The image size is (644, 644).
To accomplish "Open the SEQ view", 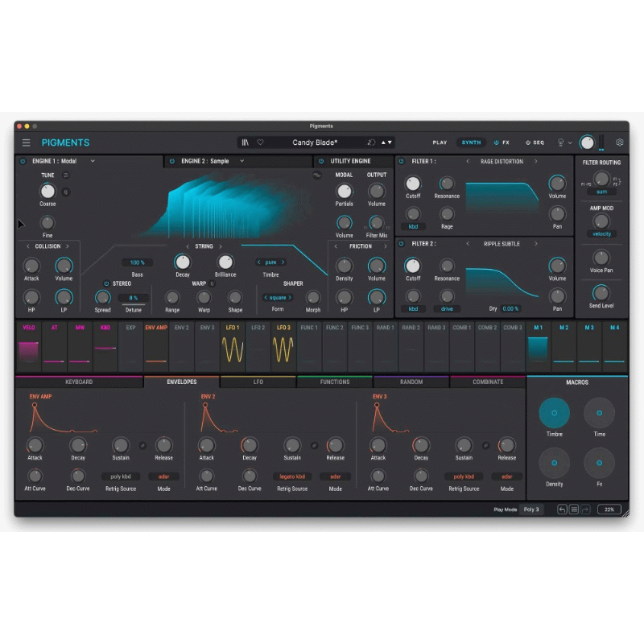I will coord(535,142).
